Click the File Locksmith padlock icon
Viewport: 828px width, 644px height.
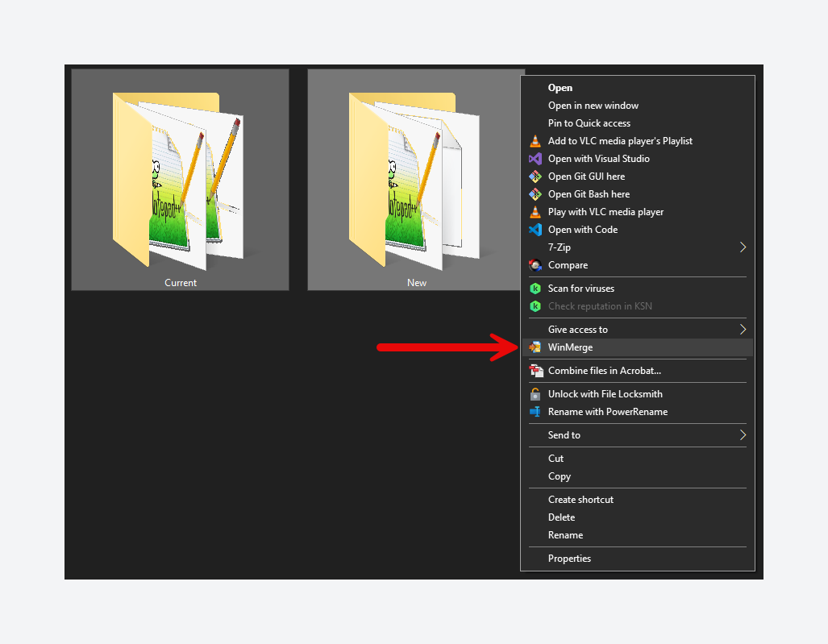(x=535, y=394)
